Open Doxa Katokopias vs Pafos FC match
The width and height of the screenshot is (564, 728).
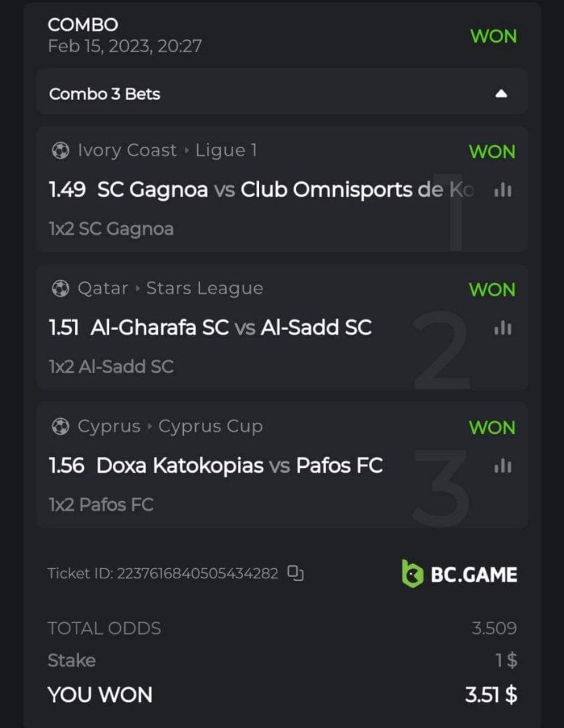pyautogui.click(x=240, y=466)
